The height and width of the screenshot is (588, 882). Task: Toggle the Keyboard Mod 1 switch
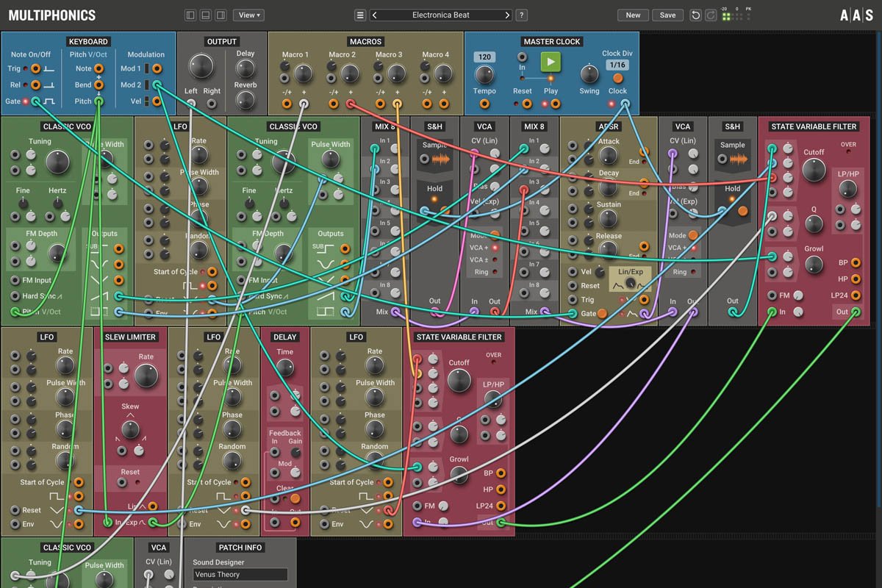point(147,68)
